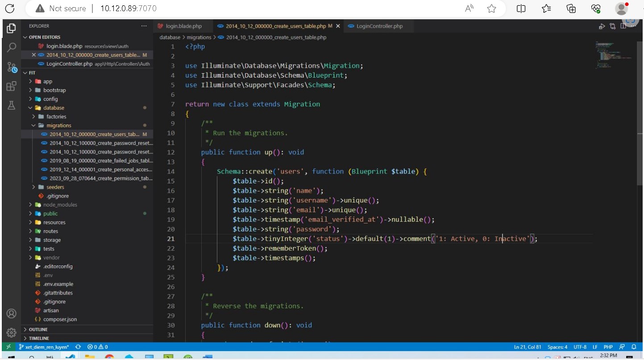Expand the TIMELINE section
The image size is (644, 360).
[x=39, y=338]
